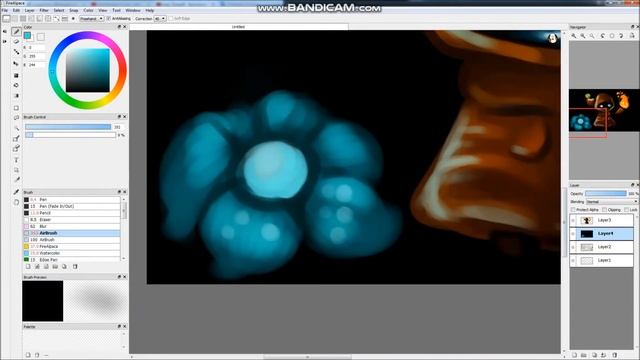Screen dimensions: 640x360
Task: Click the transparent color swatch
Action: [x=41, y=38]
